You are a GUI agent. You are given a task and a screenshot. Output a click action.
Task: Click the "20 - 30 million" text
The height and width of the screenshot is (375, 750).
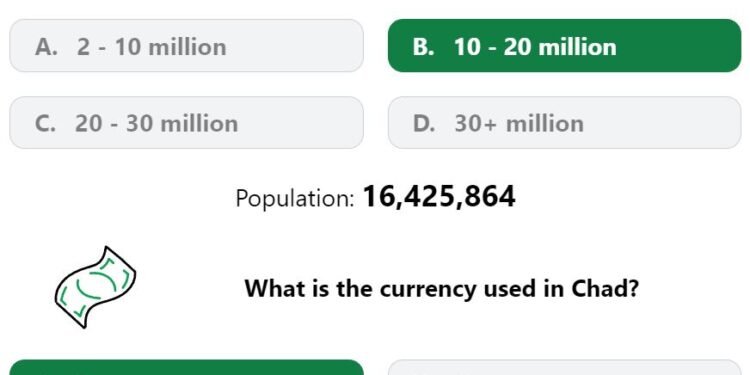[x=156, y=123]
